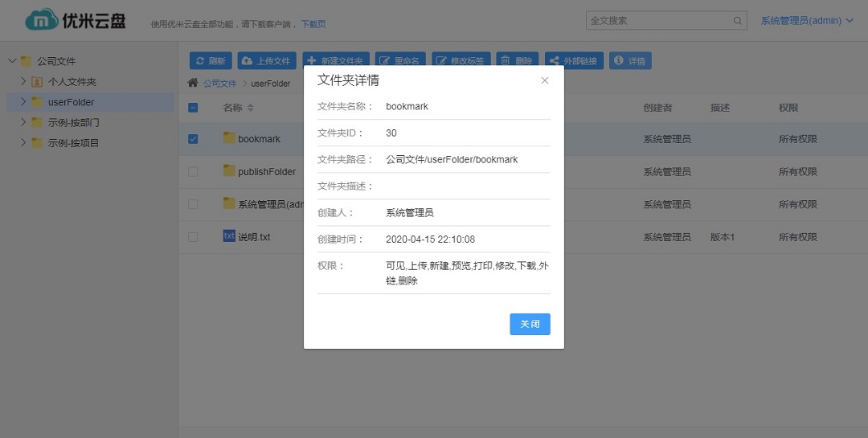Image resolution: width=868 pixels, height=438 pixels.
Task: Click the folder ID value 30
Action: pyautogui.click(x=391, y=133)
